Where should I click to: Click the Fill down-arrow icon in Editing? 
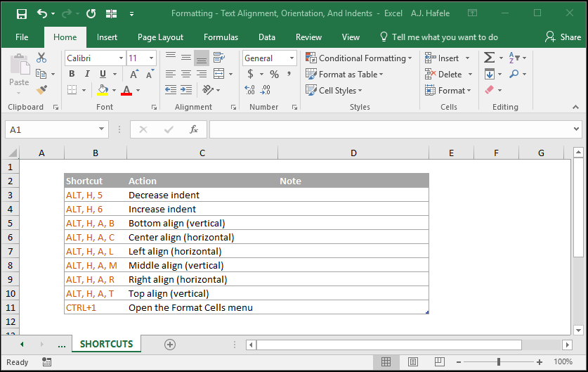tap(490, 74)
